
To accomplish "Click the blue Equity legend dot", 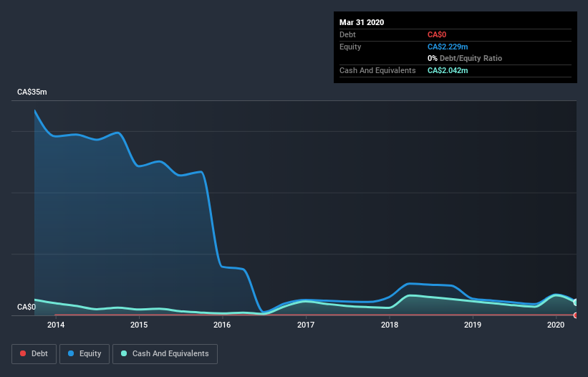I will click(x=71, y=353).
